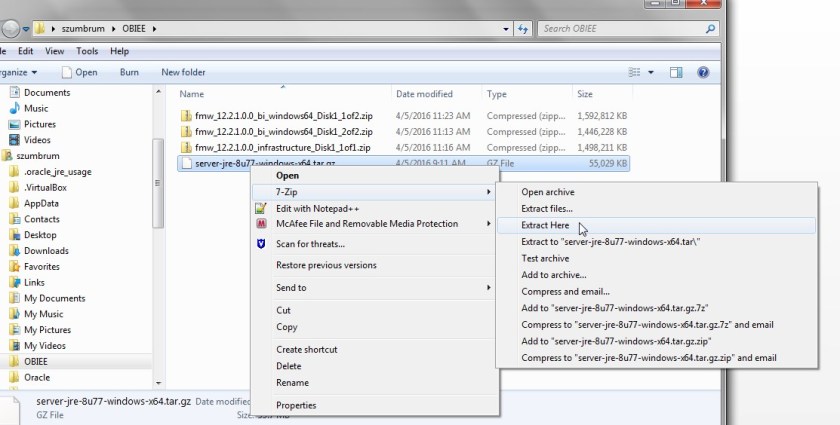Select the Music library icon in sidebar
840x425 pixels.
[x=14, y=108]
